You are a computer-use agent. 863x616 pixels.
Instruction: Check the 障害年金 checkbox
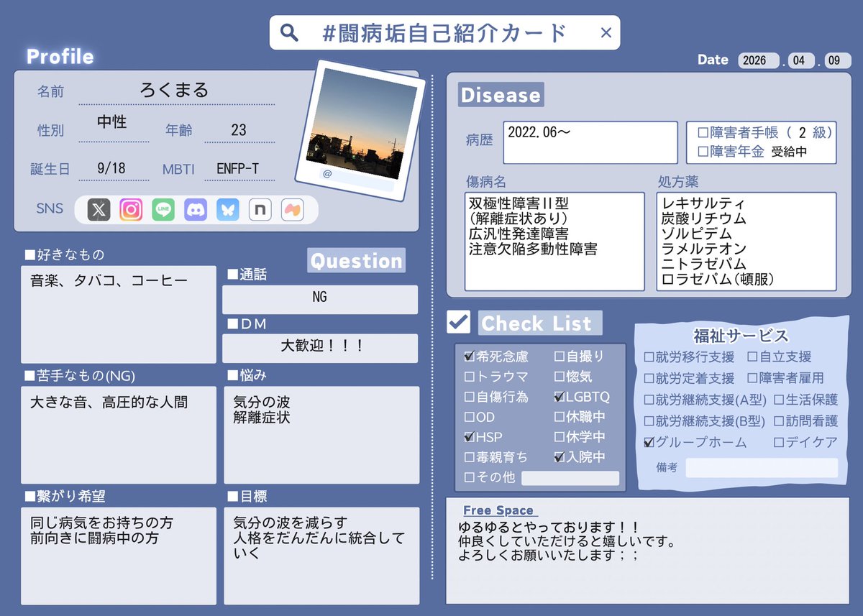click(703, 152)
